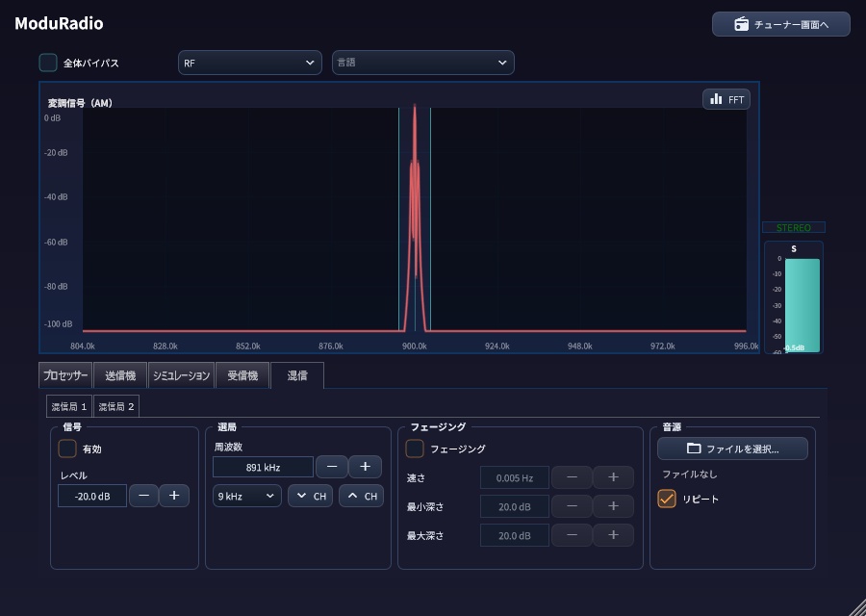Switch to the プロセッサー tab
The height and width of the screenshot is (616, 866).
(x=65, y=375)
